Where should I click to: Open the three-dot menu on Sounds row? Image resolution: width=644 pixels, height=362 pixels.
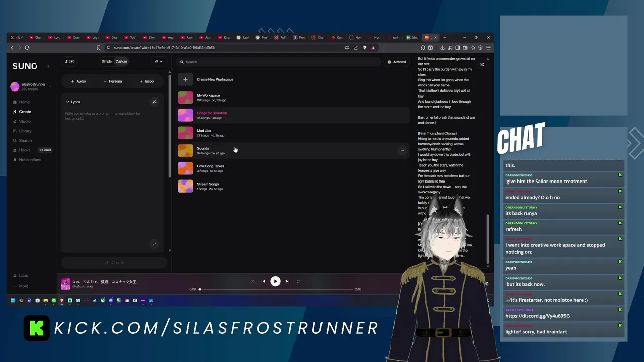click(x=402, y=150)
